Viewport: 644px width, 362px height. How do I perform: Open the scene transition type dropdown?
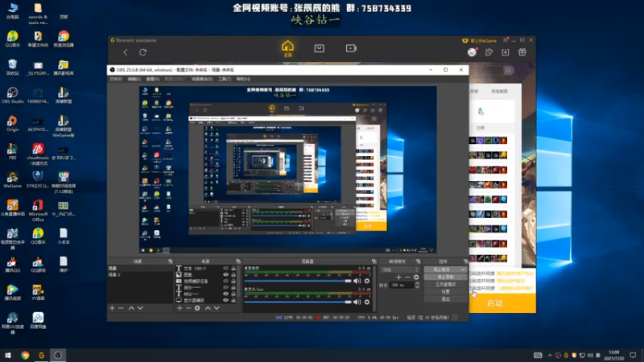(399, 269)
